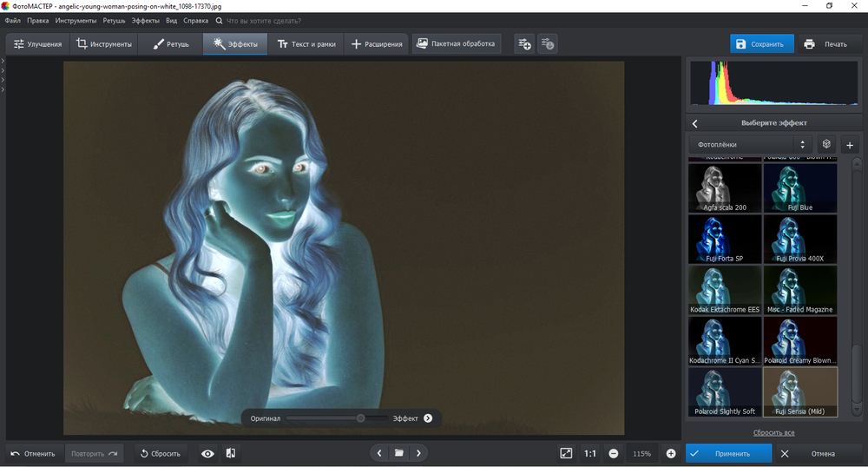Click the 3D cube icon near the dropdown
Viewport: 868px width, 467px height.
(x=826, y=145)
